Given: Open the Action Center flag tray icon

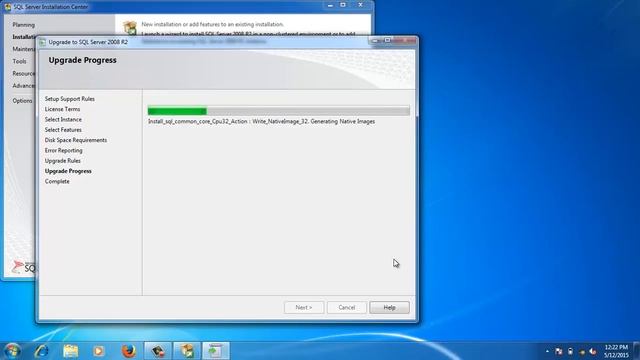Looking at the screenshot, I should click(559, 351).
